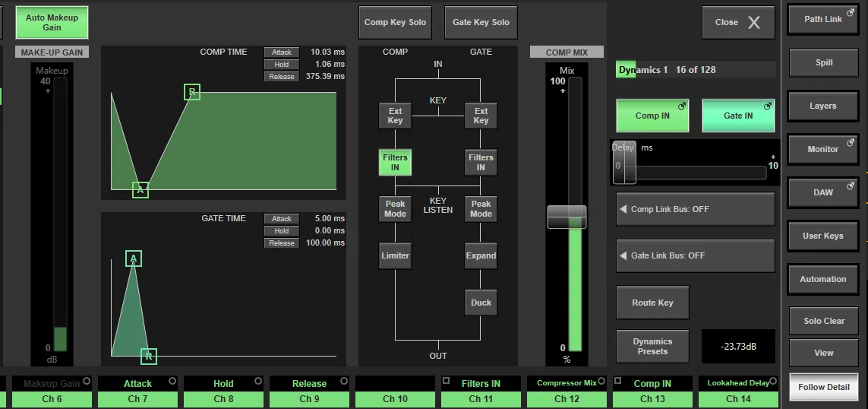Click the Delay ms slider handle
This screenshot has height=409, width=868.
pos(624,163)
